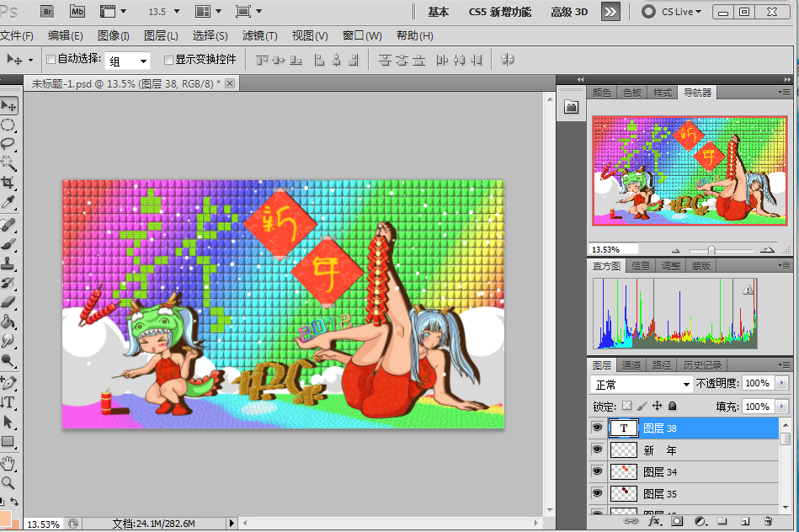The image size is (799, 532).
Task: Launch Adobe Bridge from Br icon
Action: pos(47,11)
